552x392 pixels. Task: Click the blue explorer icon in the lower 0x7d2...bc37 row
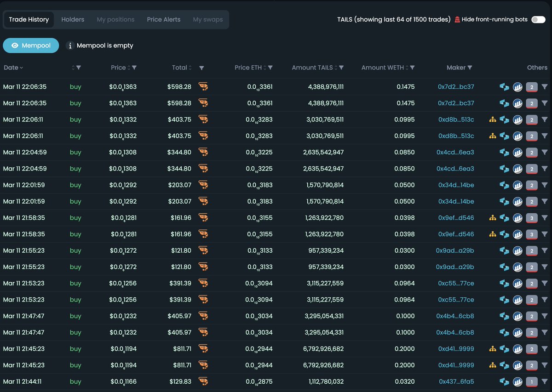(x=504, y=103)
